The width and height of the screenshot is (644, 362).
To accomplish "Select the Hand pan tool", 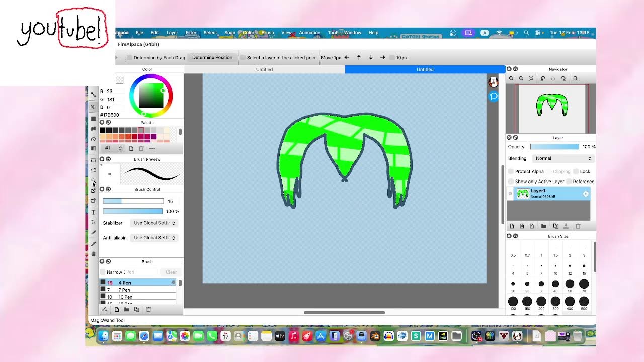I will click(93, 254).
